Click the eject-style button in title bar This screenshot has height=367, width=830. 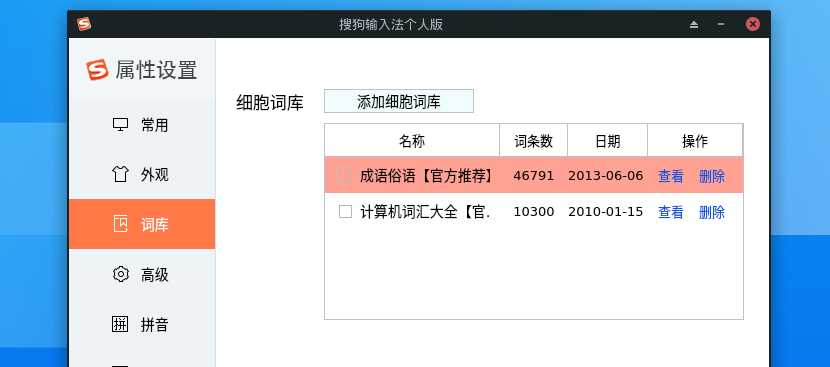pos(694,24)
